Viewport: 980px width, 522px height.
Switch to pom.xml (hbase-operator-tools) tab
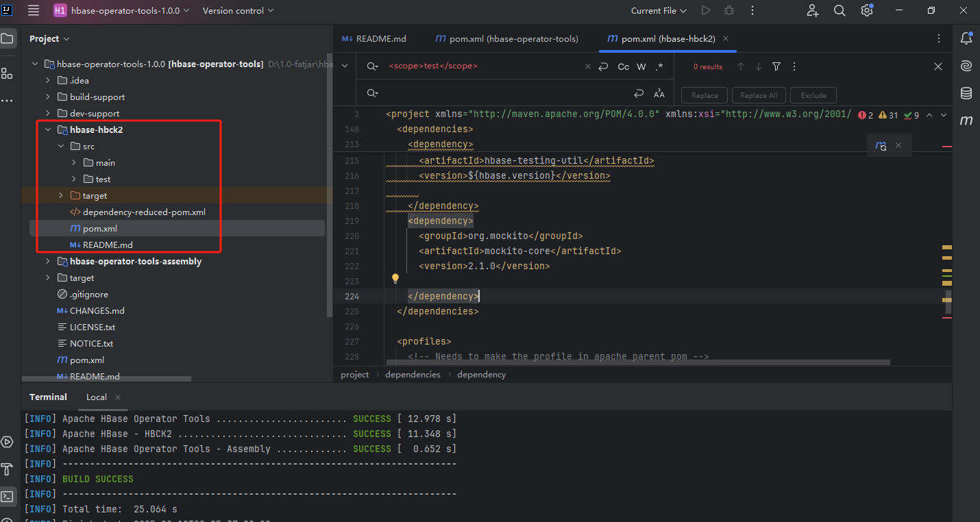[x=506, y=39]
